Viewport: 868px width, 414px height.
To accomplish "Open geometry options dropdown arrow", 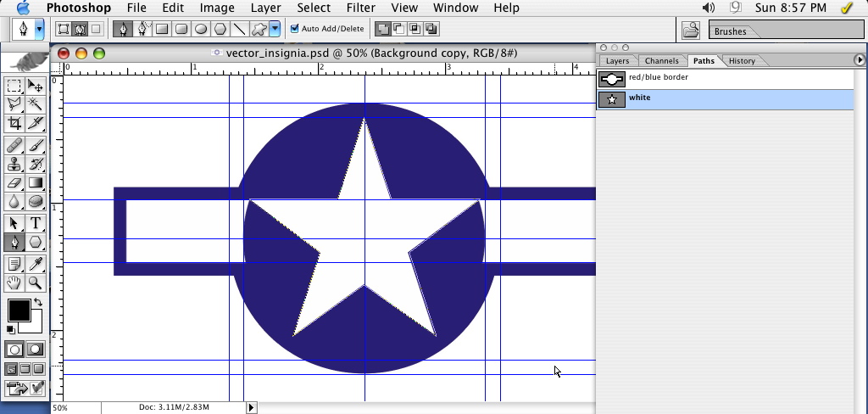I will [275, 29].
